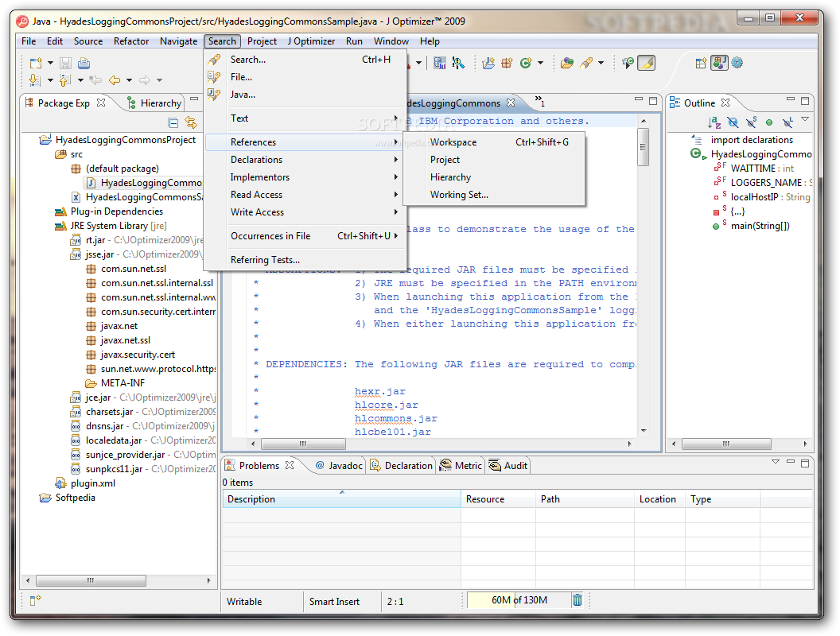840x636 pixels.
Task: Choose Working Set... in References submenu
Action: pyautogui.click(x=494, y=195)
